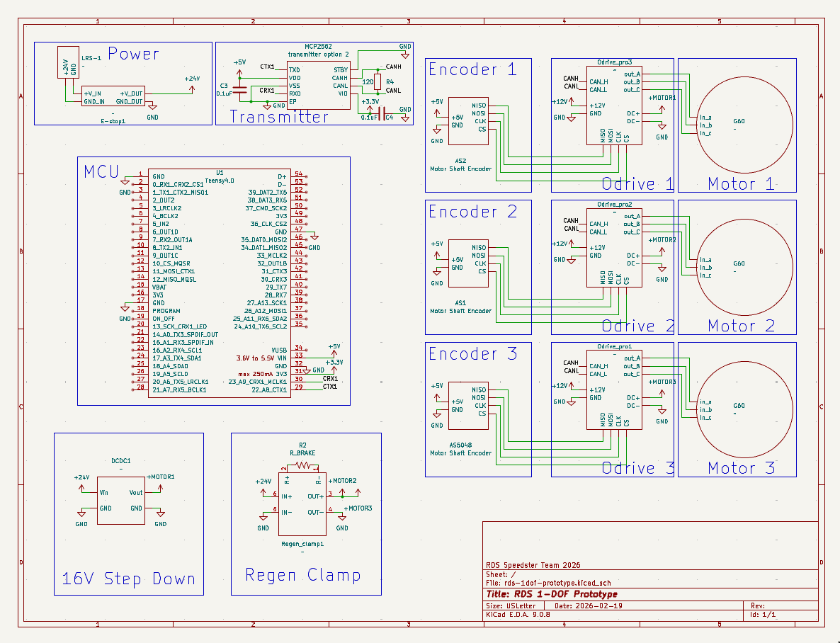Select the LRS-1 power supply symbol
The width and height of the screenshot is (840, 643).
(x=68, y=62)
